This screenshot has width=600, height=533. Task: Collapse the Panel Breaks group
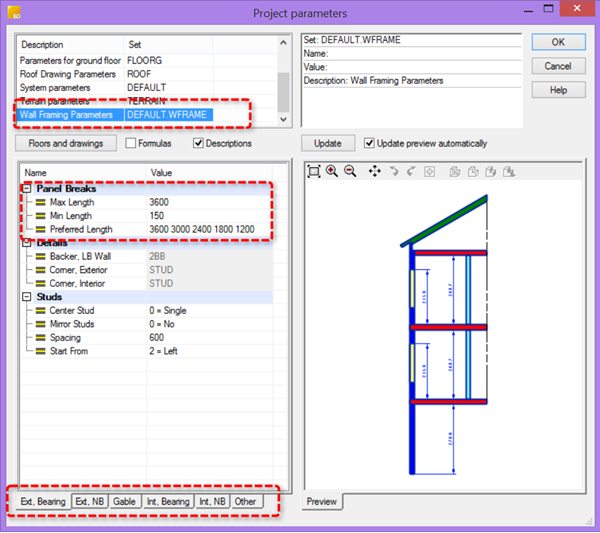tap(24, 188)
